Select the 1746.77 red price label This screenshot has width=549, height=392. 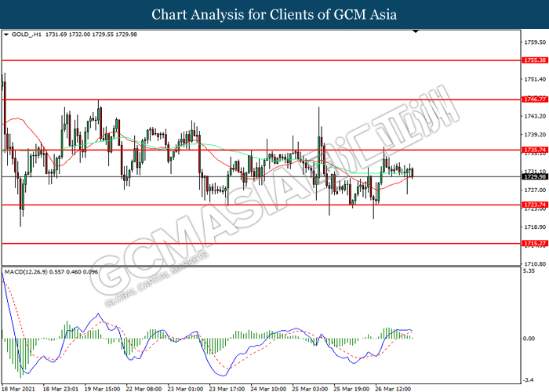pos(535,100)
